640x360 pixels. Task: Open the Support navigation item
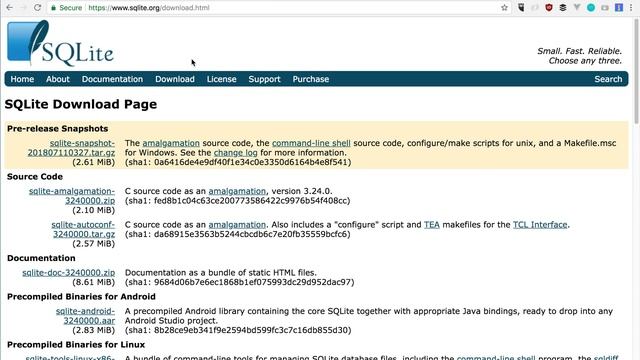[x=264, y=79]
